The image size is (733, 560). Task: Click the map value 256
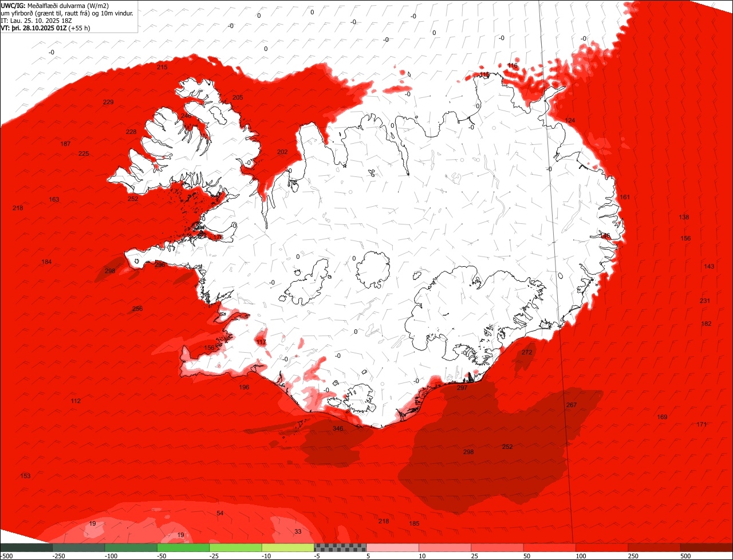click(137, 309)
